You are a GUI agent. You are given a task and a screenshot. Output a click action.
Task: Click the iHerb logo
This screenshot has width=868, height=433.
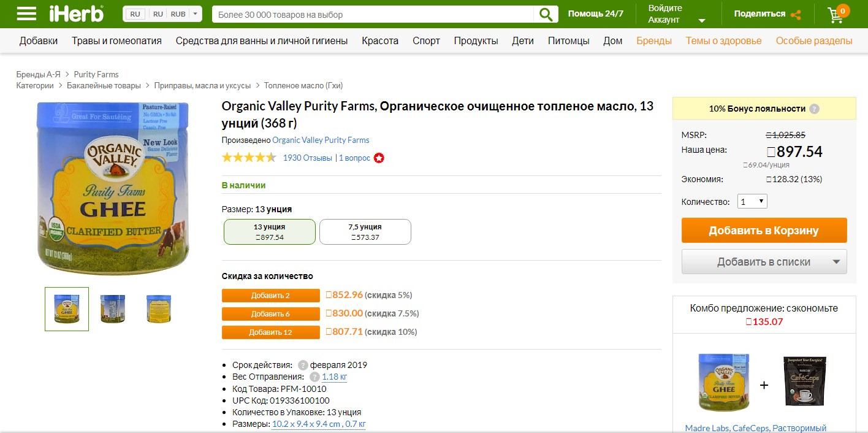(x=77, y=13)
